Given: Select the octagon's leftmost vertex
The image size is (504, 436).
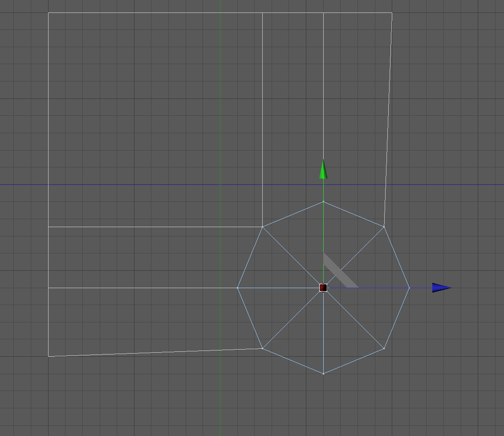Looking at the screenshot, I should 238,288.
